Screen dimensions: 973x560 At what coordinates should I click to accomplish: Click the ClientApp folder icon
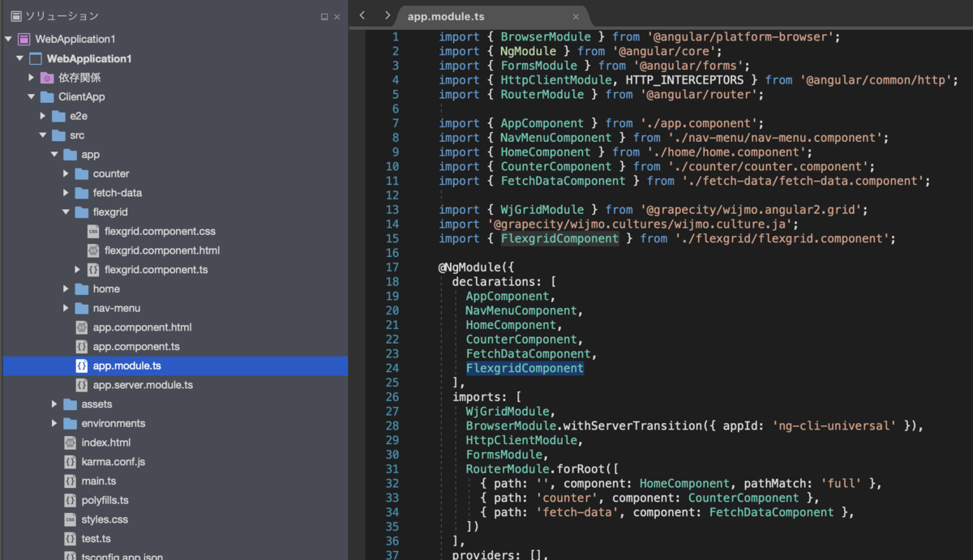(47, 96)
